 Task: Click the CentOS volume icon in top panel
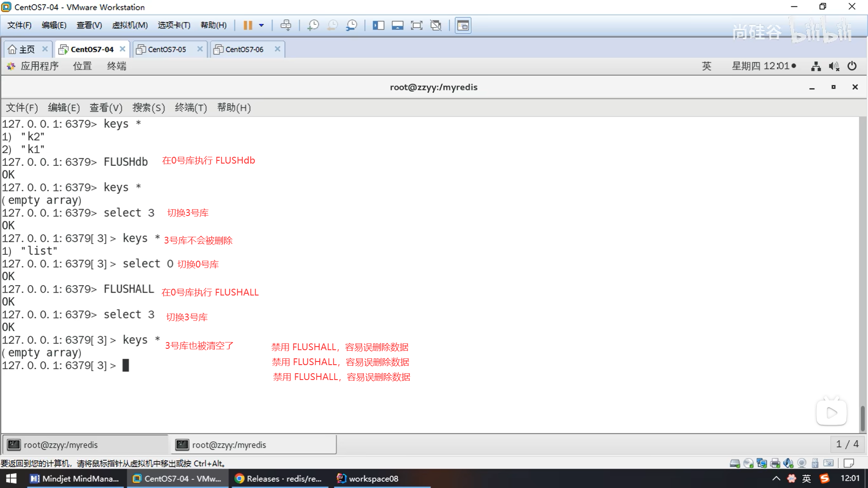[x=834, y=66]
